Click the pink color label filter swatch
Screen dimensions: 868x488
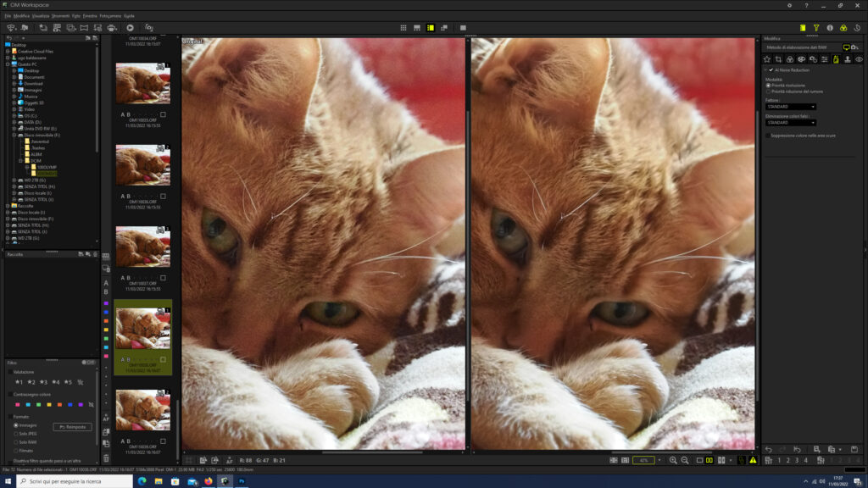click(x=18, y=405)
